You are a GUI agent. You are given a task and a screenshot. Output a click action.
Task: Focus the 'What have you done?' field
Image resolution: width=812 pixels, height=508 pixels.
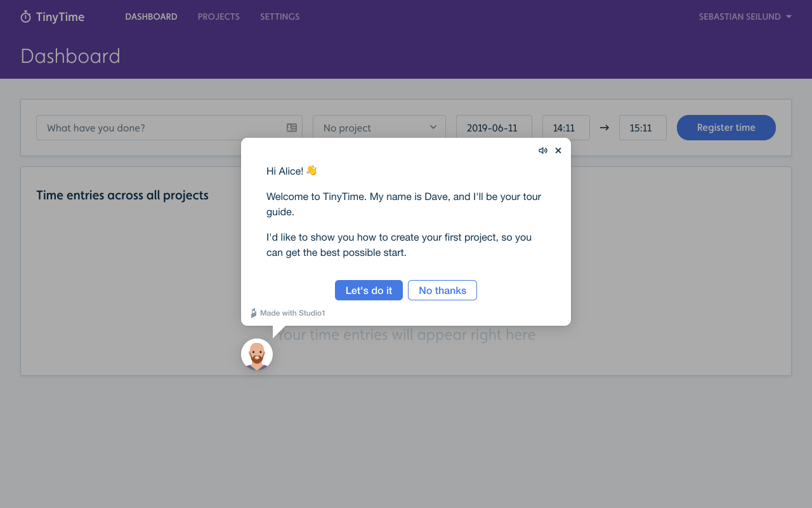[x=169, y=128]
